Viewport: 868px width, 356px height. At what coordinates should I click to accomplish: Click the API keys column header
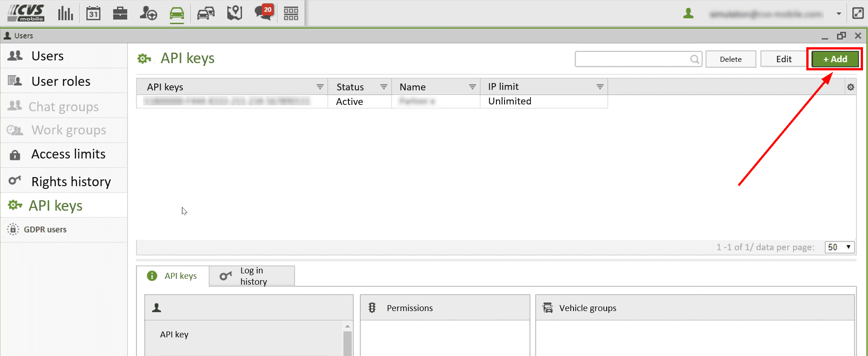tap(232, 87)
